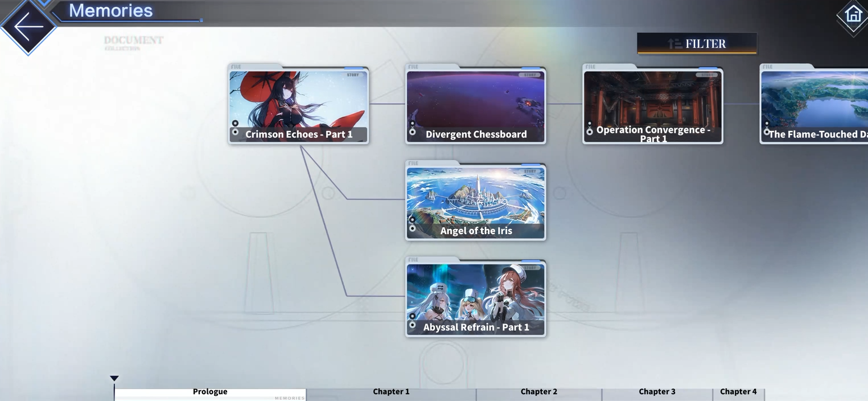Go back using the arrow icon
The height and width of the screenshot is (401, 868).
[28, 26]
